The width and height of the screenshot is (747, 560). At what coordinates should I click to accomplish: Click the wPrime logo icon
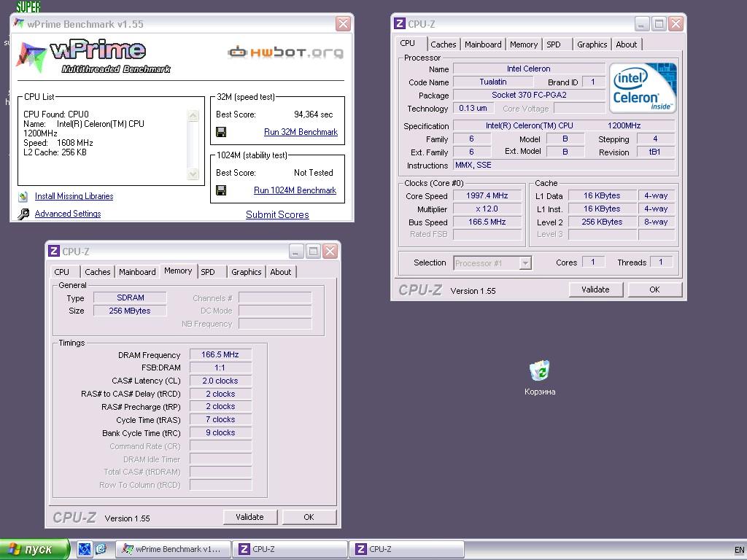[x=31, y=57]
